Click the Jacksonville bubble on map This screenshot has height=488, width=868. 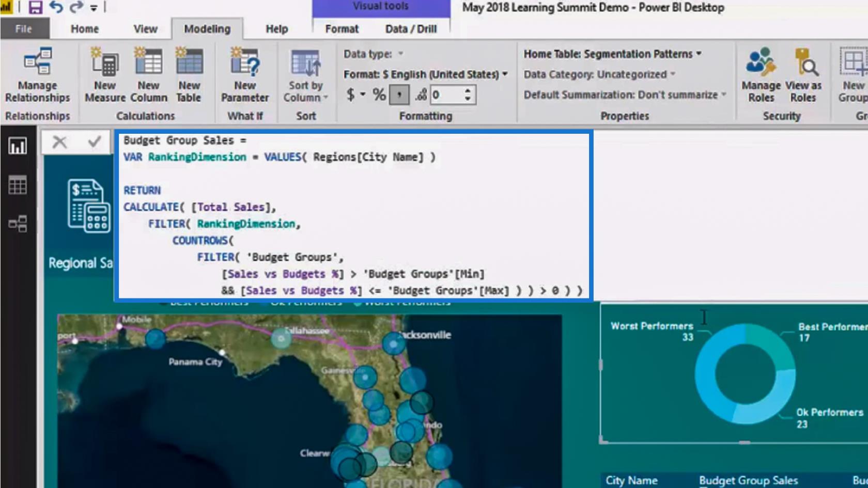pyautogui.click(x=394, y=343)
